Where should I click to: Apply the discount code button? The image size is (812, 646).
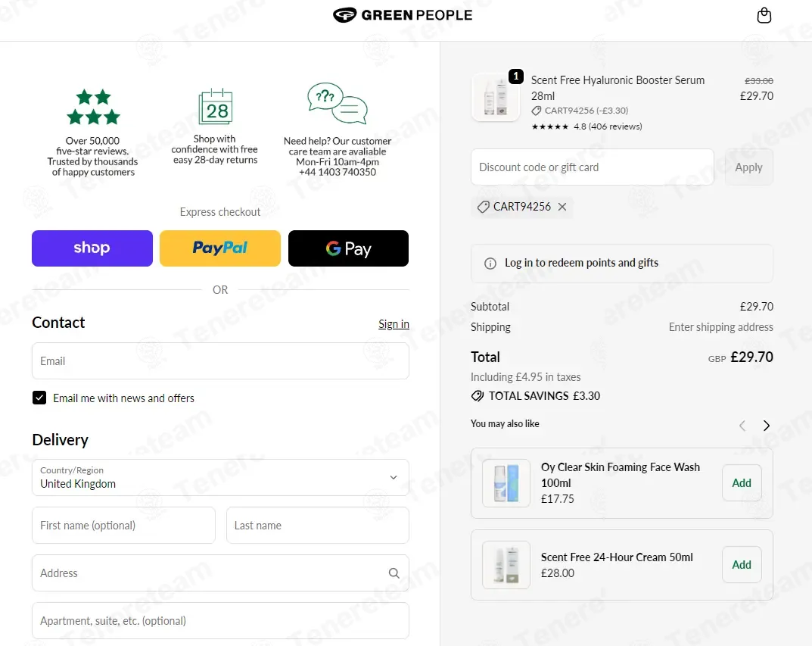tap(749, 167)
